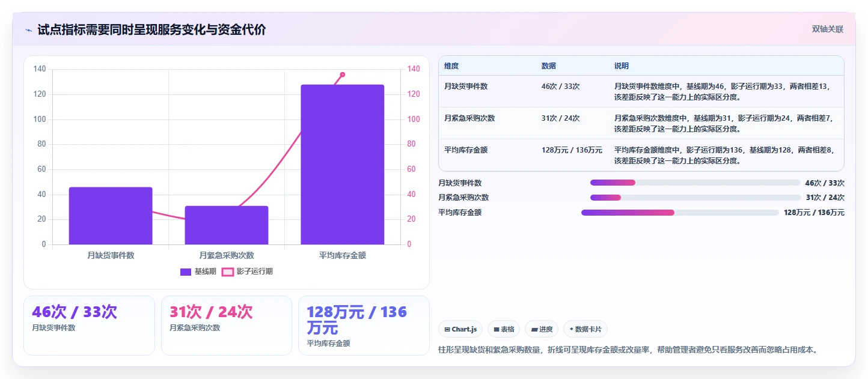The width and height of the screenshot is (868, 379).
Task: Select the 数据卡片 tag chip
Action: (x=585, y=329)
